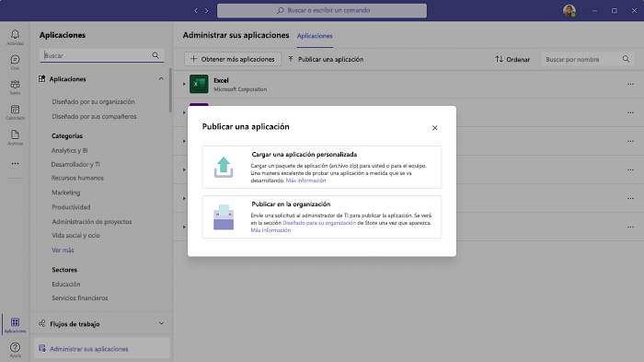Click the magnifier in Buscar por nombre

(626, 59)
